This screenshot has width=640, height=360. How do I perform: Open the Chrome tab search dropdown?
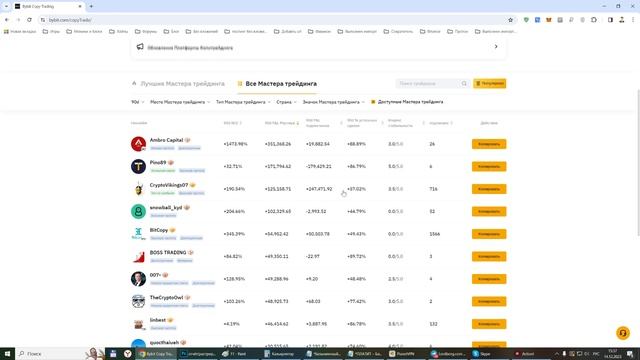tap(6, 7)
